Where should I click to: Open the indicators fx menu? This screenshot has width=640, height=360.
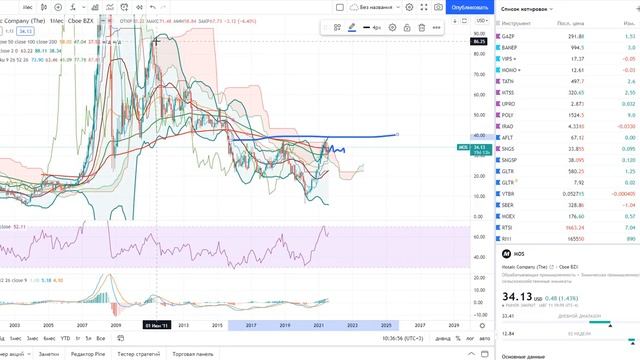tap(73, 7)
